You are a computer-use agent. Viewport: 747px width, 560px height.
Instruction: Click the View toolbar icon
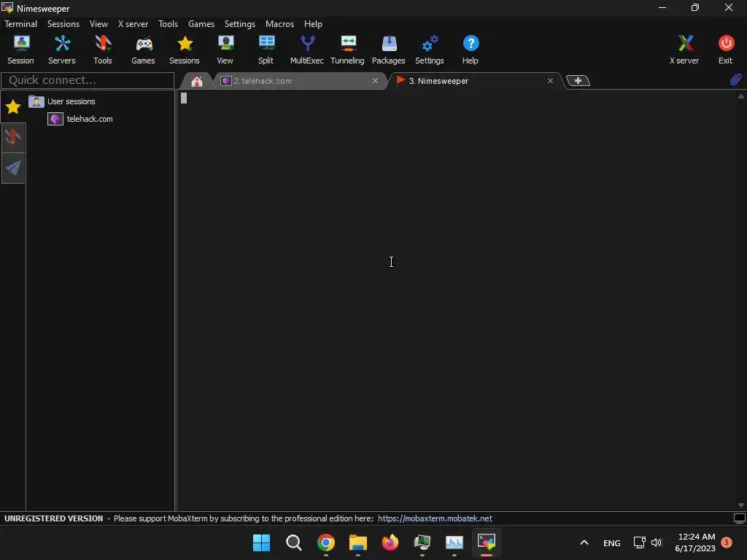[225, 50]
